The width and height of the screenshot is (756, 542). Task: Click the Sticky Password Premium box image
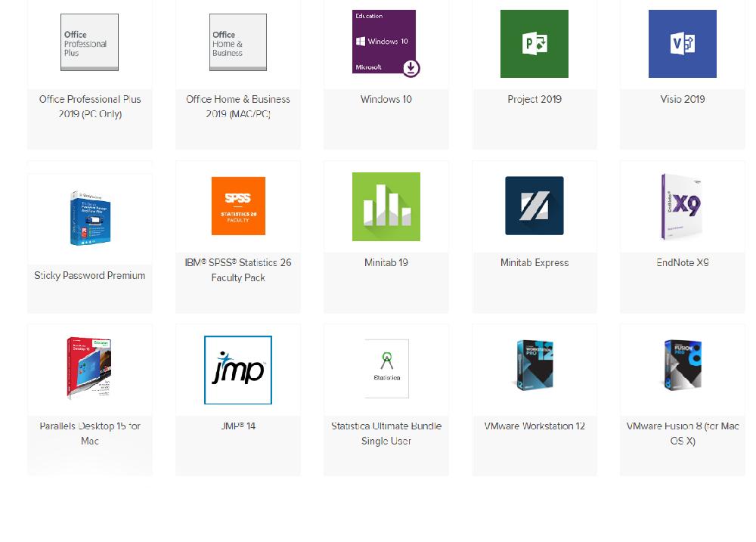click(89, 218)
